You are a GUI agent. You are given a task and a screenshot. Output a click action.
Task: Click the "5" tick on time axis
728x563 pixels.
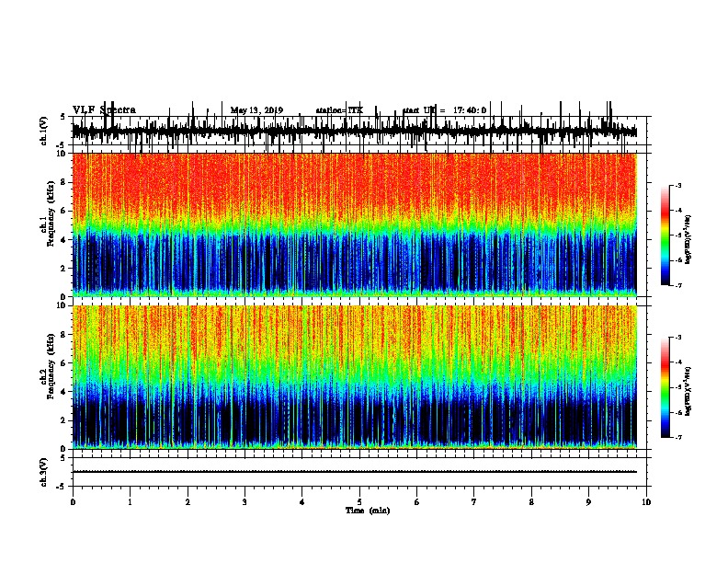coord(359,502)
